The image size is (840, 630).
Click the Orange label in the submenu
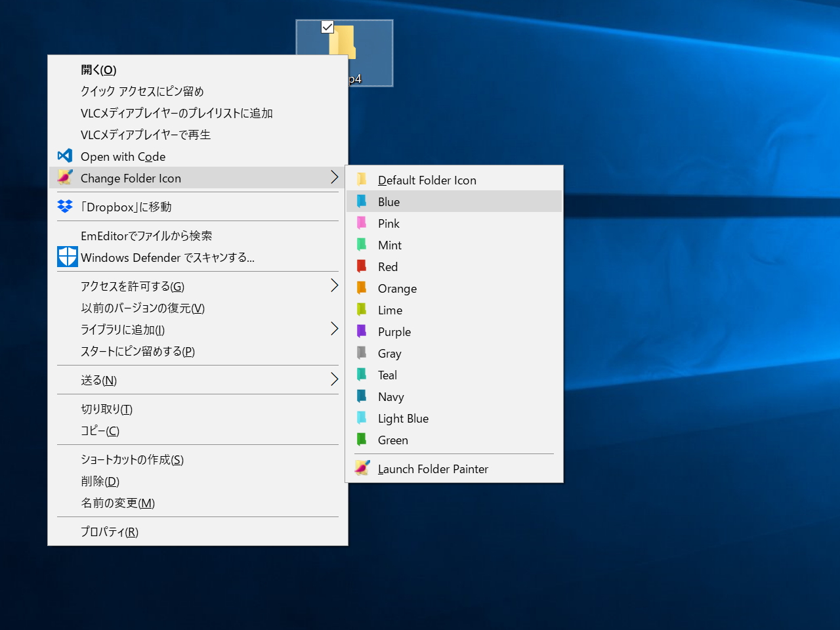pos(397,288)
